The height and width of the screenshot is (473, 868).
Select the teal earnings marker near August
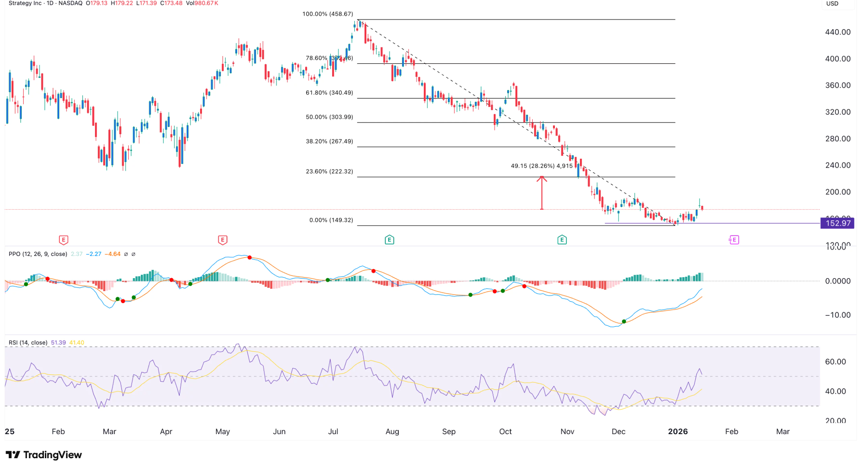pos(389,240)
